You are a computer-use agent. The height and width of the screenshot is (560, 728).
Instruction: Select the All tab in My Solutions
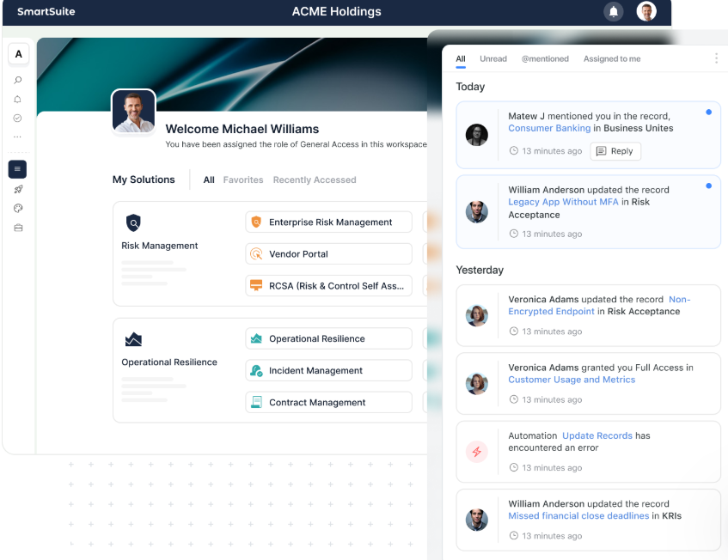coord(209,180)
